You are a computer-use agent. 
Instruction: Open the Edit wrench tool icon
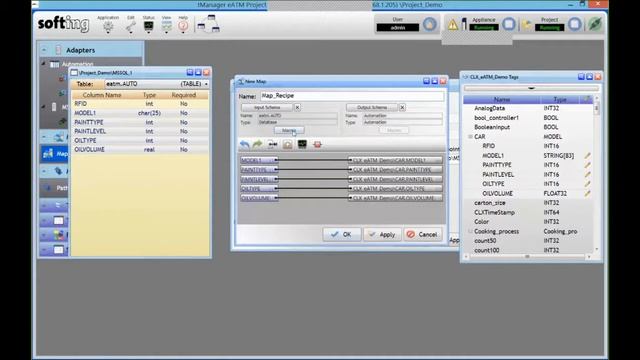click(130, 27)
